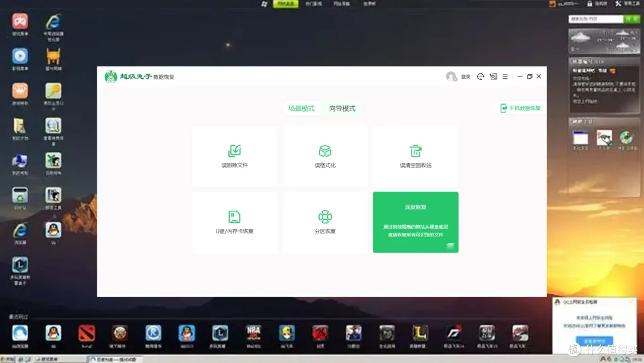Click the 登录 login link
This screenshot has height=363, width=644.
pos(466,77)
